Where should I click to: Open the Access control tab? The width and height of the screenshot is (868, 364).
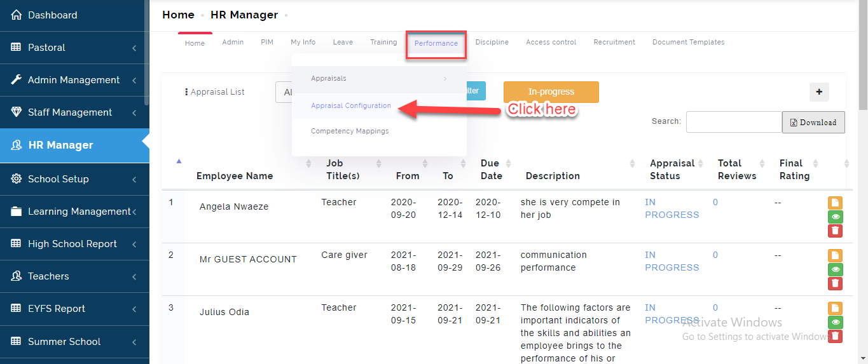tap(551, 42)
